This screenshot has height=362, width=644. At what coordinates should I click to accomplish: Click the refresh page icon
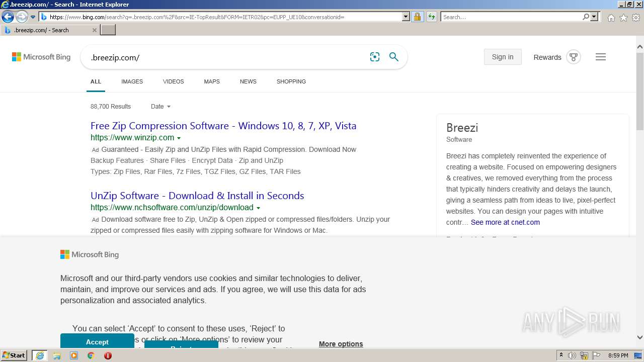tap(432, 17)
